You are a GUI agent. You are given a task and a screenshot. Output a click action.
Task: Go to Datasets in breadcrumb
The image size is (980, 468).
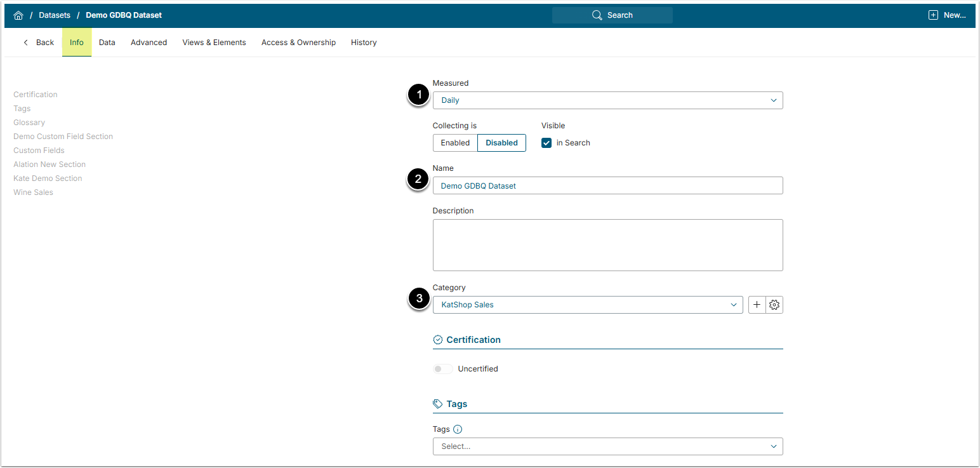click(x=55, y=15)
